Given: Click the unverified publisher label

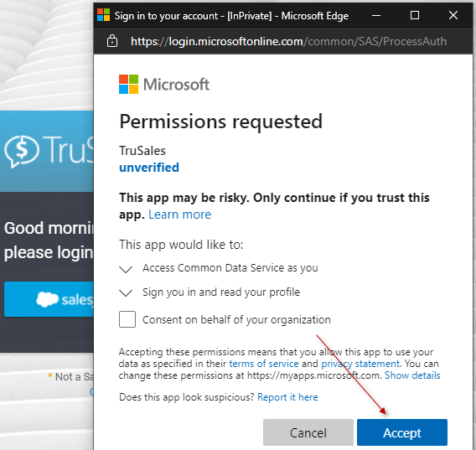Looking at the screenshot, I should click(149, 168).
